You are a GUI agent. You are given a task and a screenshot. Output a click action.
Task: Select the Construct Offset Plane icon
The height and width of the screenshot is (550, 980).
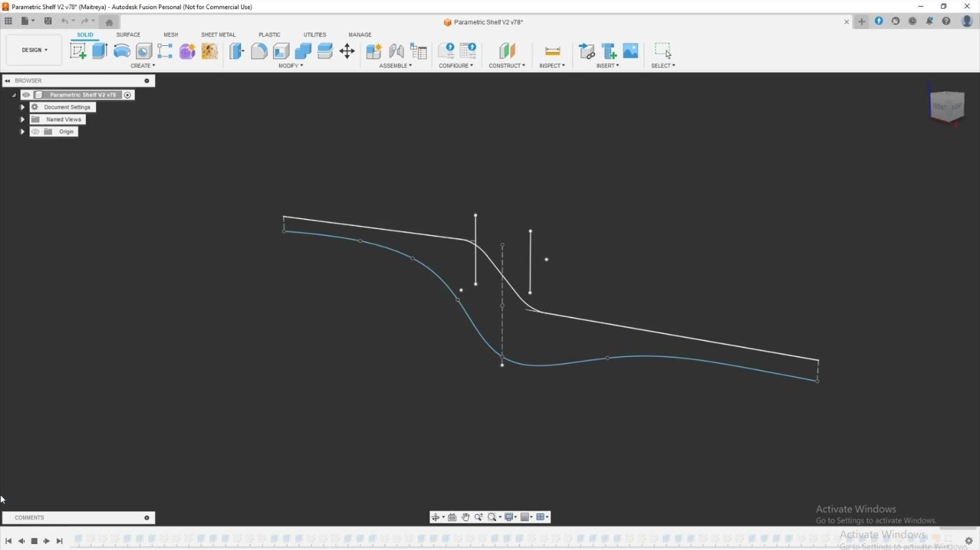507,51
